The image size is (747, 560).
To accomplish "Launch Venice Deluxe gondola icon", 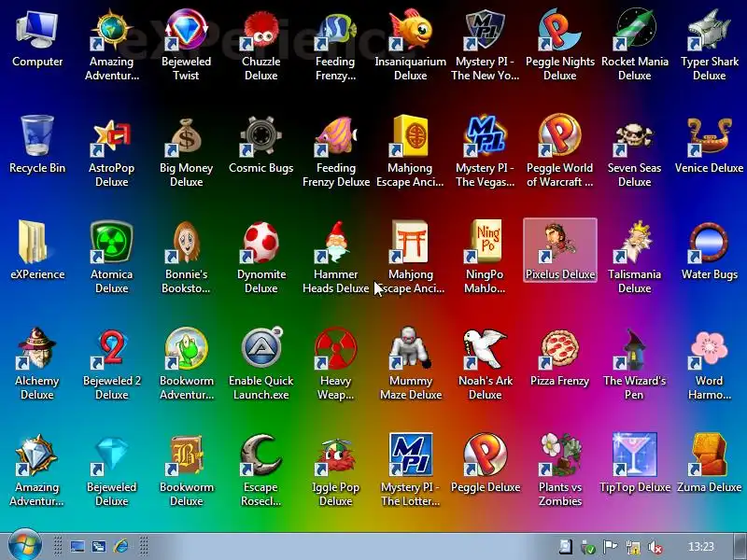I will (x=710, y=146).
